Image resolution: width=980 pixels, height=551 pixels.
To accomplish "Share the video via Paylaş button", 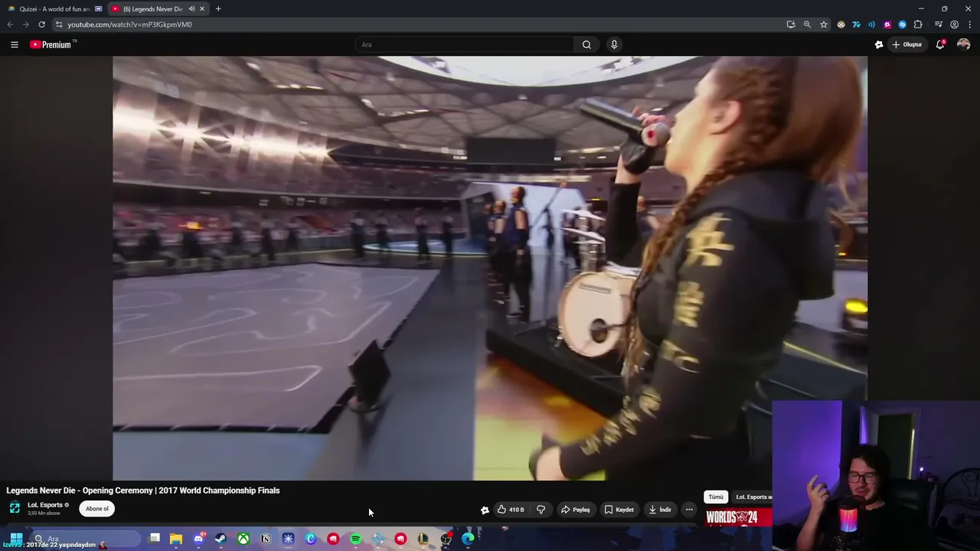I will point(576,509).
